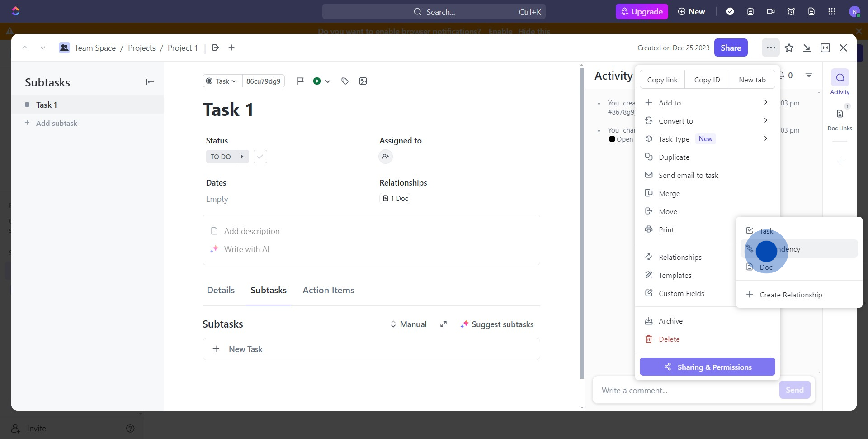Viewport: 868px width, 439px height.
Task: Click the TO DO status badge
Action: pos(221,157)
